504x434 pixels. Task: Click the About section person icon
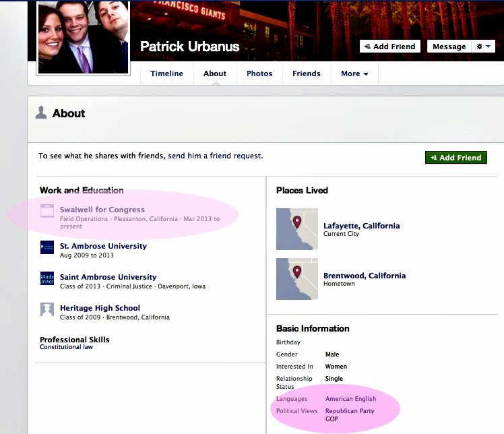click(41, 113)
